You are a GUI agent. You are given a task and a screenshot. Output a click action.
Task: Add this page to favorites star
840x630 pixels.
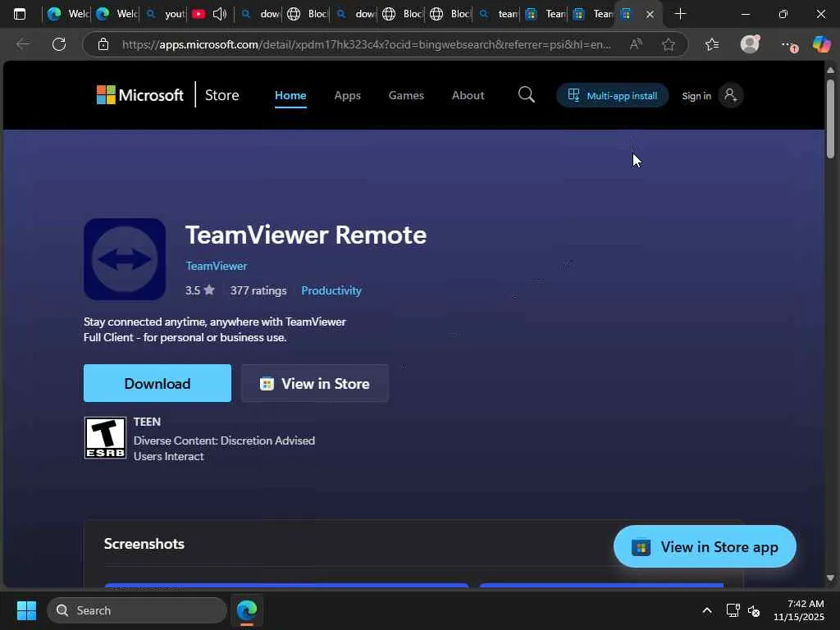668,44
